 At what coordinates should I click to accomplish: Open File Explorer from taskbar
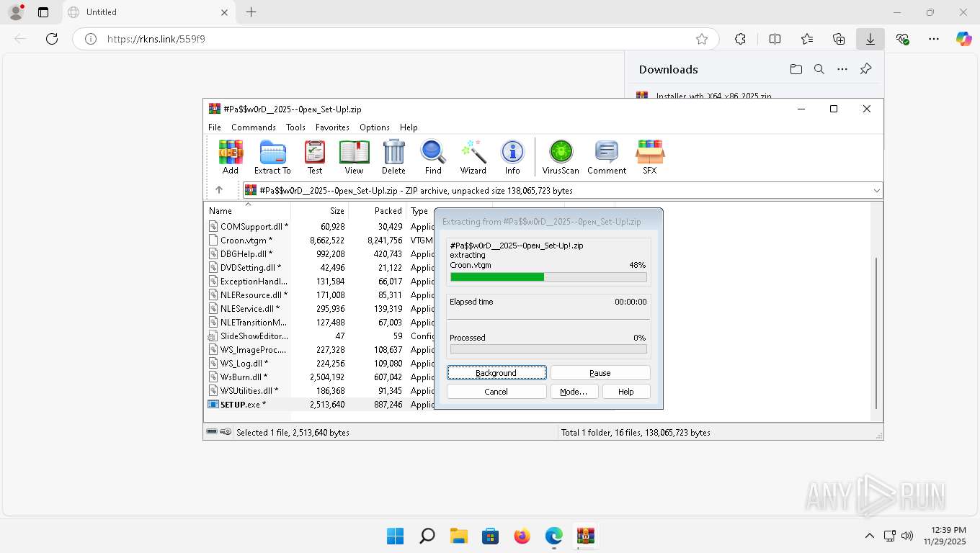tap(458, 536)
